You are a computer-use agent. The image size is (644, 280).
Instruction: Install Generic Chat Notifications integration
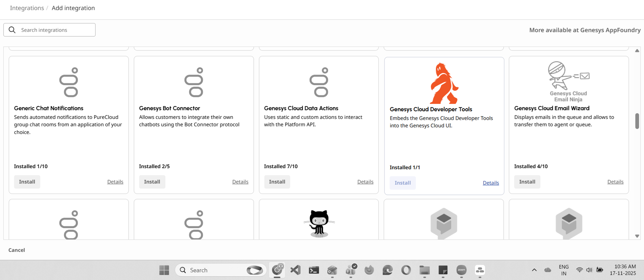[x=27, y=182]
